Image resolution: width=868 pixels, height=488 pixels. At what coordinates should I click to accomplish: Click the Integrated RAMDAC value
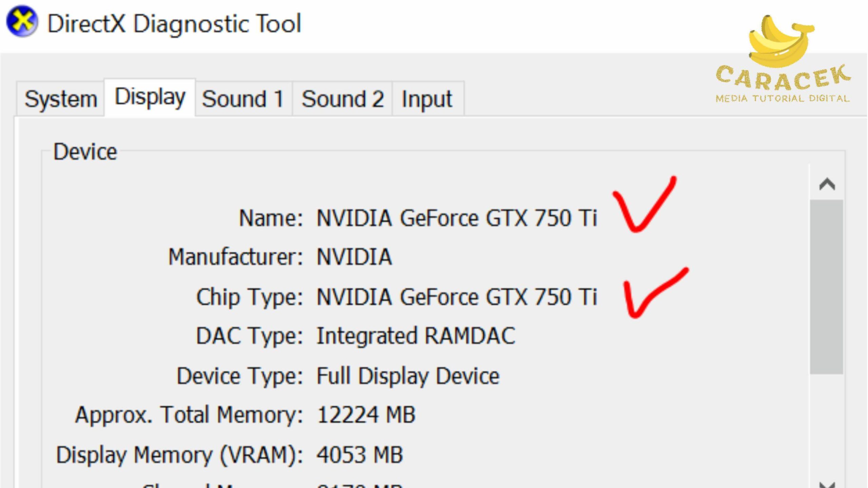pyautogui.click(x=416, y=336)
